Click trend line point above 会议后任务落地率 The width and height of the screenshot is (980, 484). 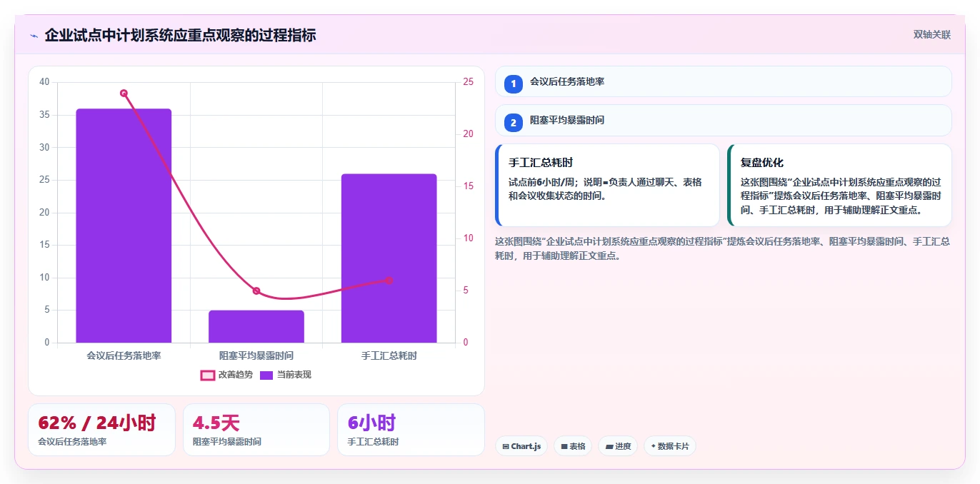pyautogui.click(x=124, y=93)
